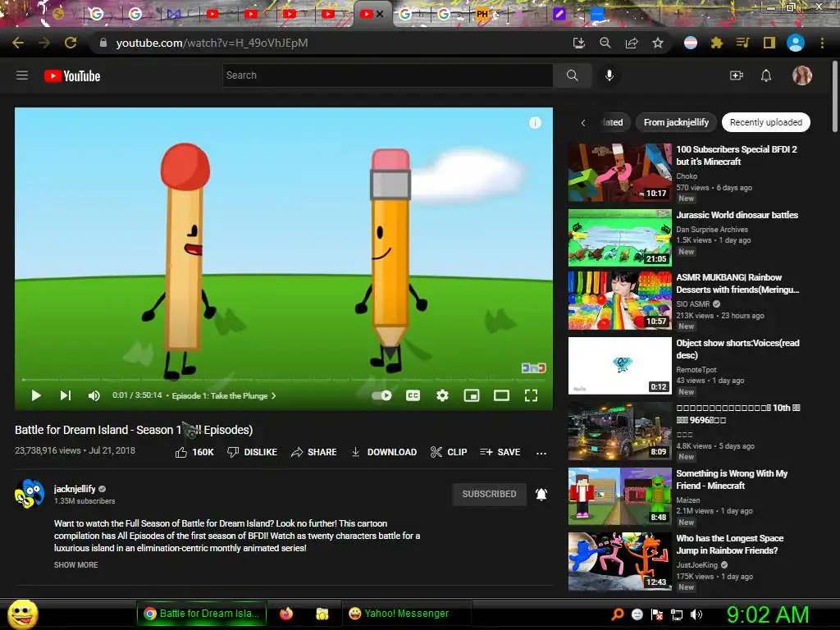Viewport: 840px width, 630px height.
Task: Open the media control playlist icon
Action: pos(742,43)
